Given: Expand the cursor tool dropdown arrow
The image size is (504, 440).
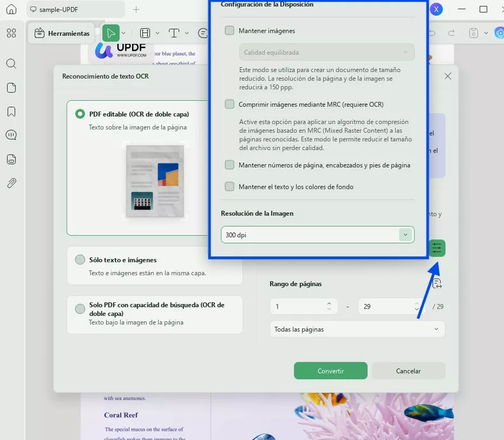Looking at the screenshot, I should [123, 33].
